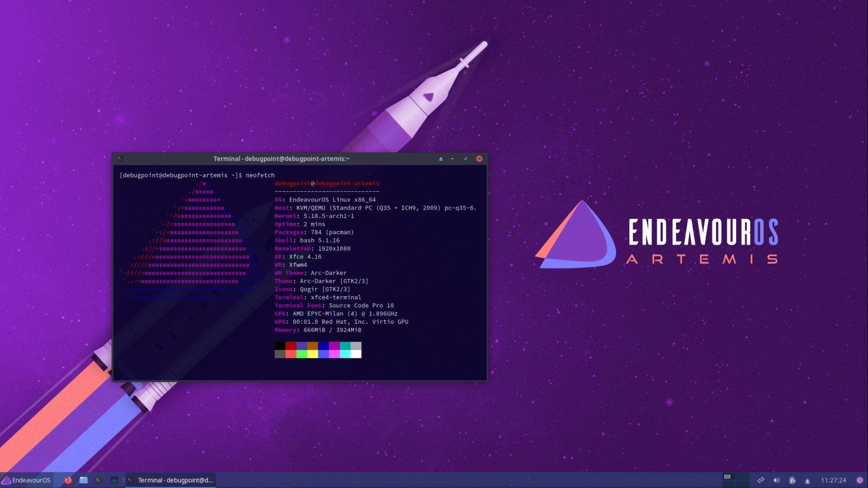
Task: Click the 'GPU: Red Hat Virtio GPU' line
Action: tap(342, 321)
